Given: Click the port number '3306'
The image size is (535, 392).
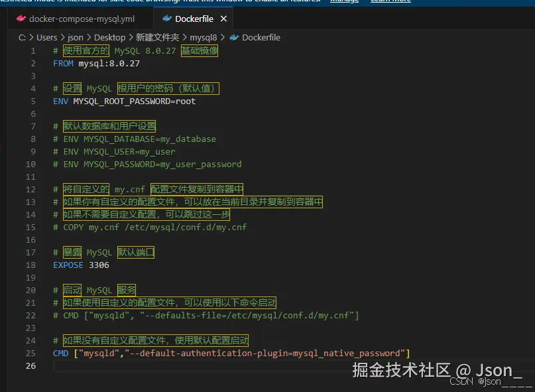Looking at the screenshot, I should [x=99, y=265].
